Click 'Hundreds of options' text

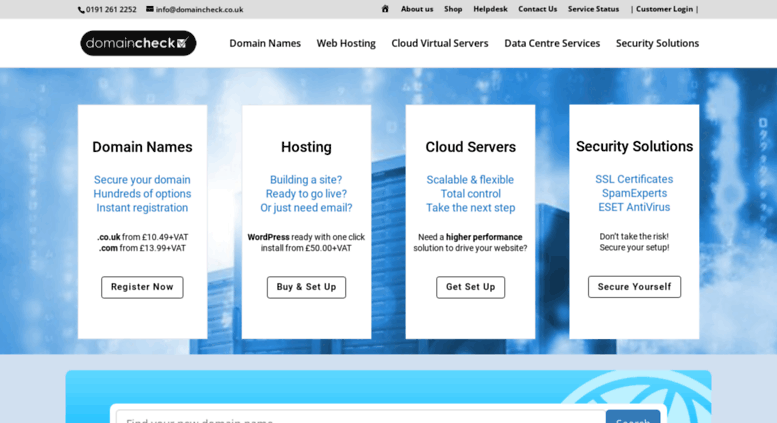[x=142, y=194]
